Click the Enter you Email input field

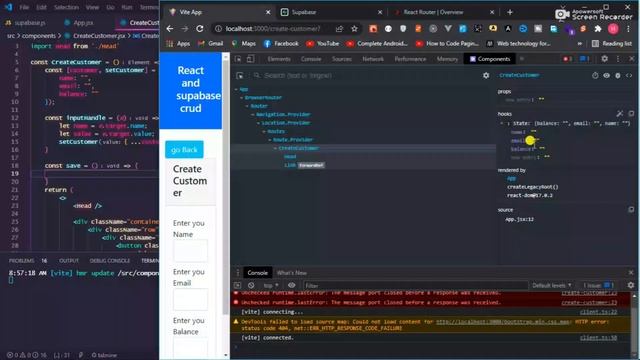[x=190, y=300]
